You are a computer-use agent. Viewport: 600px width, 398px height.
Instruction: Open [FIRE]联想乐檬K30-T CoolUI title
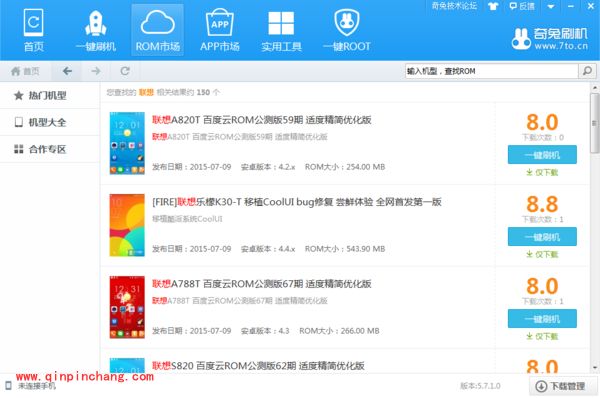coord(297,202)
